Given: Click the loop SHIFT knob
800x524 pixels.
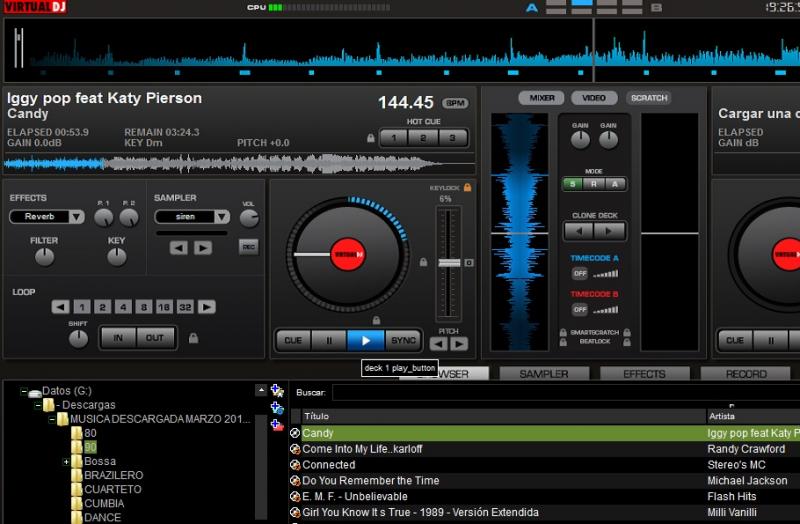Looking at the screenshot, I should (x=78, y=339).
